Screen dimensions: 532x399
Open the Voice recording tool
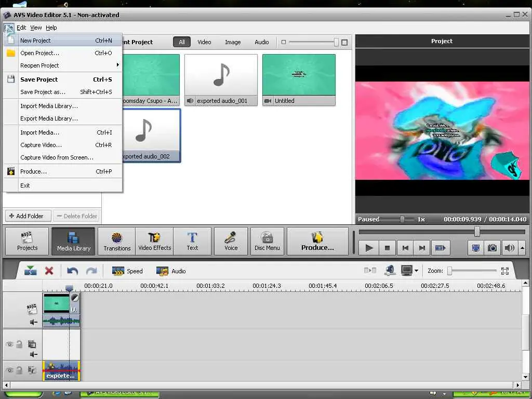point(231,241)
